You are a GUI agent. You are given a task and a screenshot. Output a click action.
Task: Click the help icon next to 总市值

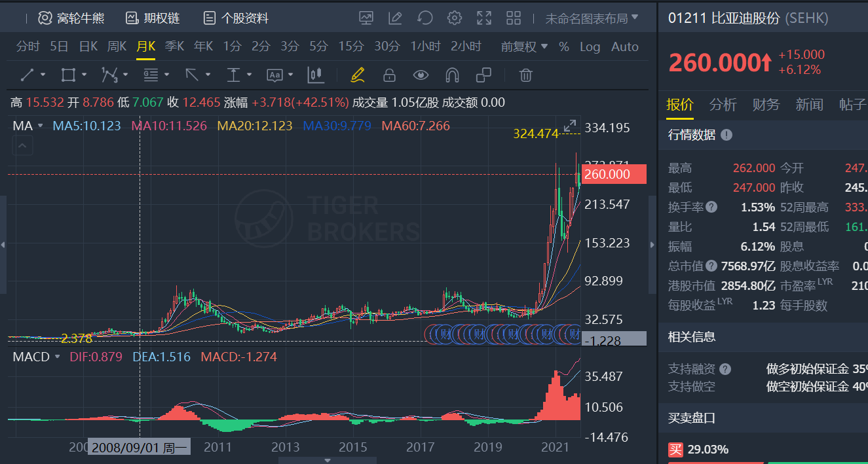tap(711, 266)
